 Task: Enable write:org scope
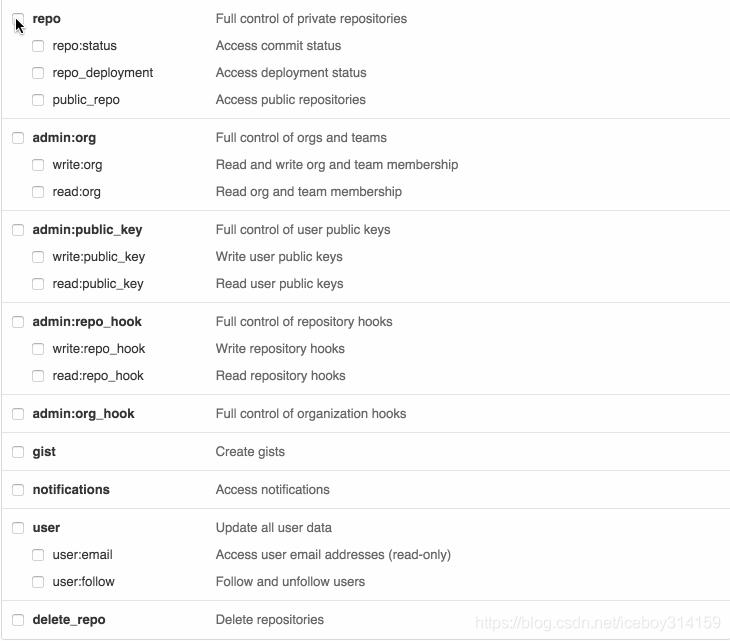[38, 165]
